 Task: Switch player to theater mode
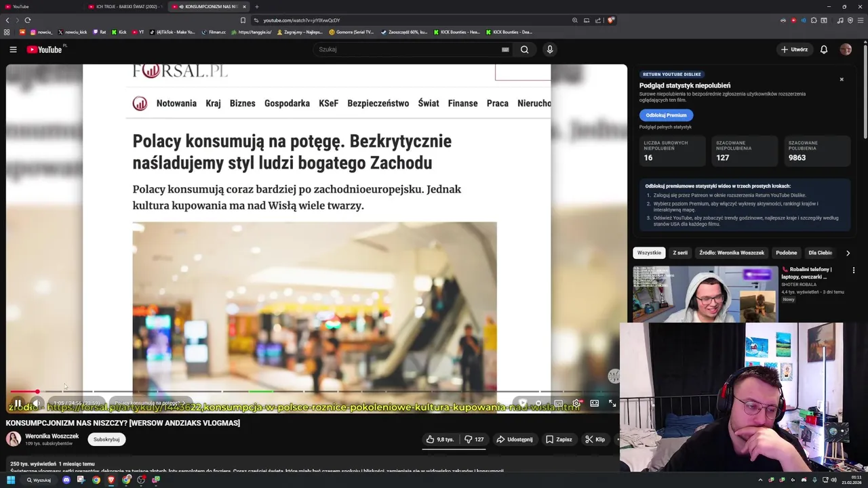(x=594, y=403)
